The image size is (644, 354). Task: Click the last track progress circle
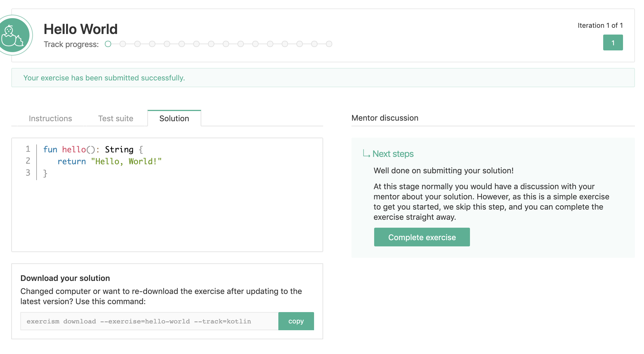pos(329,44)
